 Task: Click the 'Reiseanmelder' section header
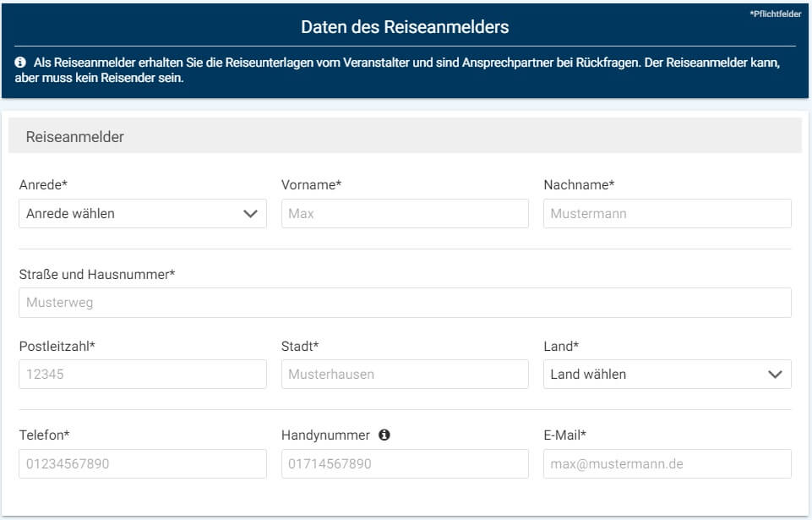(x=75, y=136)
